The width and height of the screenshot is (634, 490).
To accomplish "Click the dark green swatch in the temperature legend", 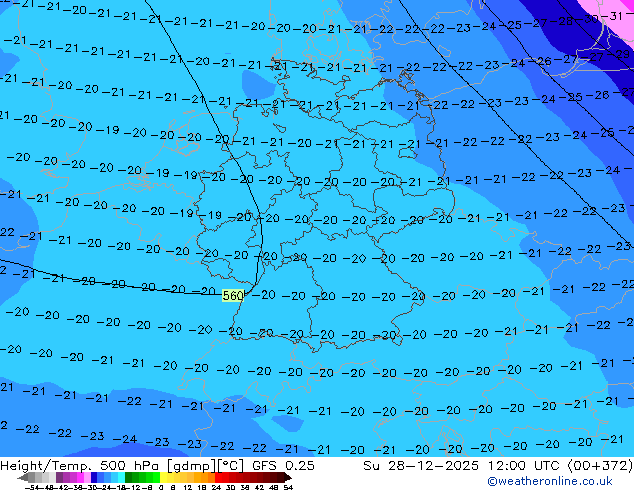I will [128, 477].
